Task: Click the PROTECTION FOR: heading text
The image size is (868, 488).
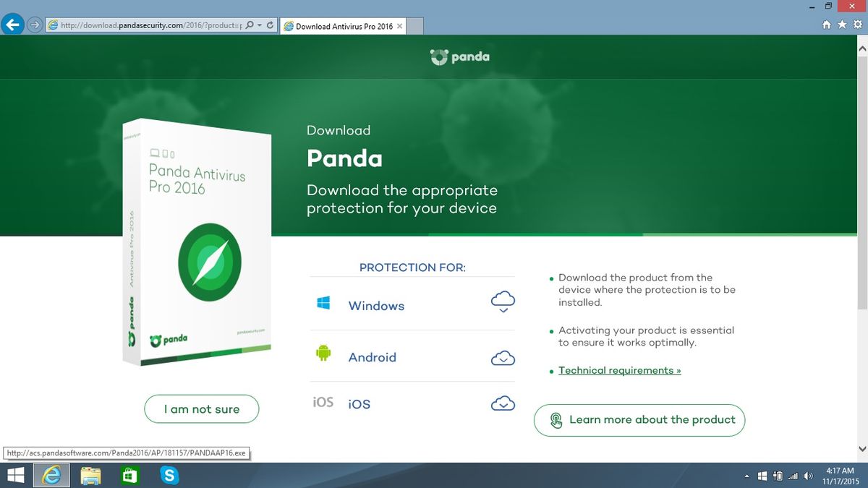Action: (412, 267)
